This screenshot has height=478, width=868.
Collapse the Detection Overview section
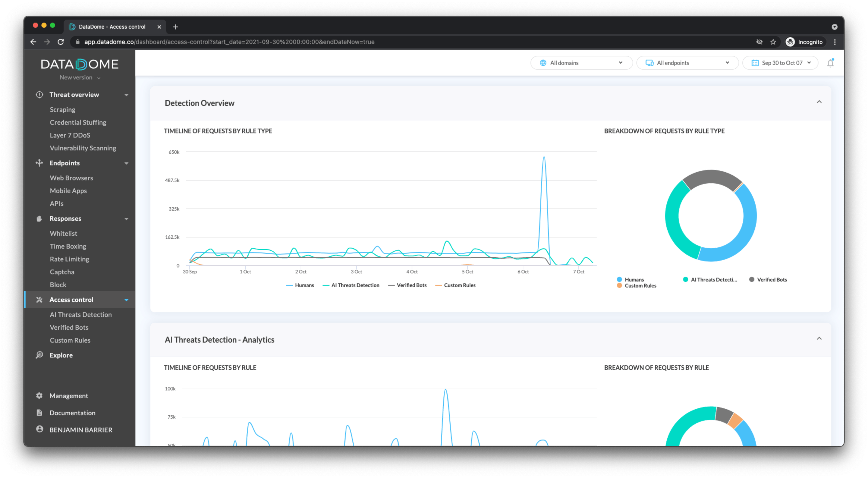[819, 102]
